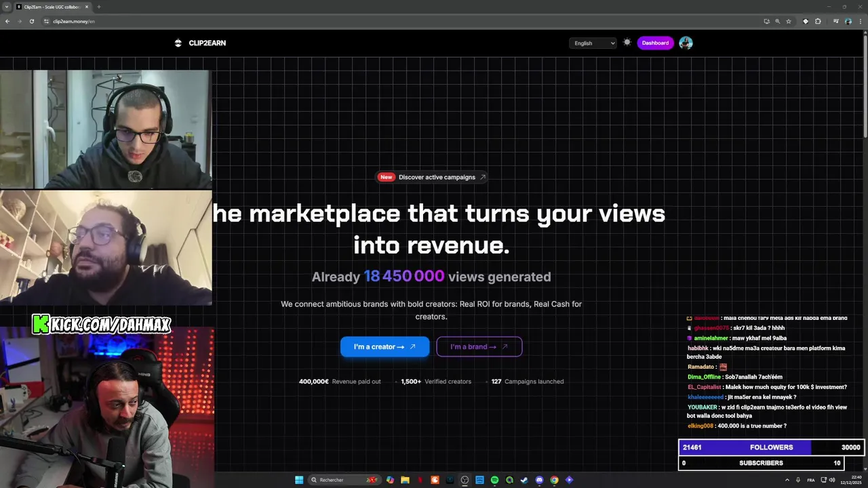Viewport: 868px width, 488px height.
Task: Toggle the light/dark theme sun icon
Action: click(627, 42)
